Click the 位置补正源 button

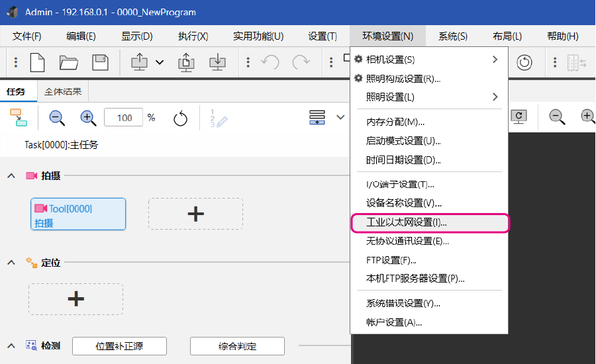pyautogui.click(x=119, y=346)
